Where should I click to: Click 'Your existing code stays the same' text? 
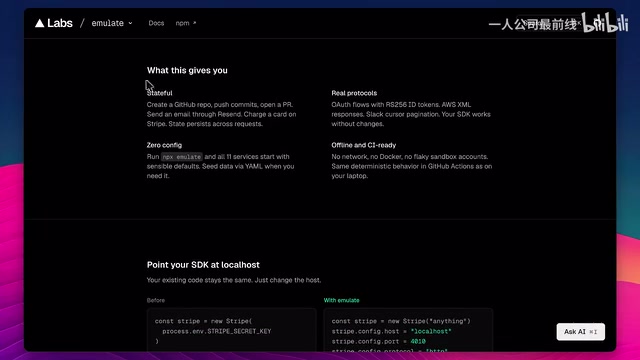(234, 280)
